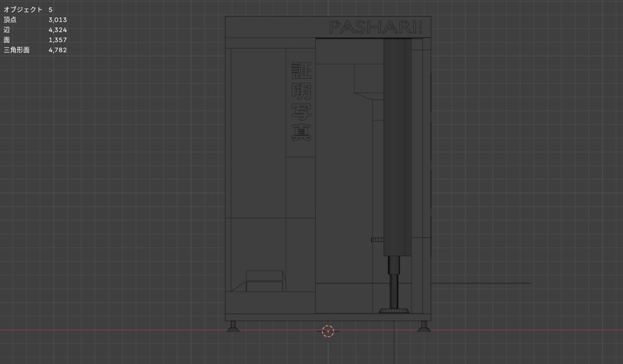Select the stool's round base in booth
This screenshot has width=623, height=364.
coord(394,311)
